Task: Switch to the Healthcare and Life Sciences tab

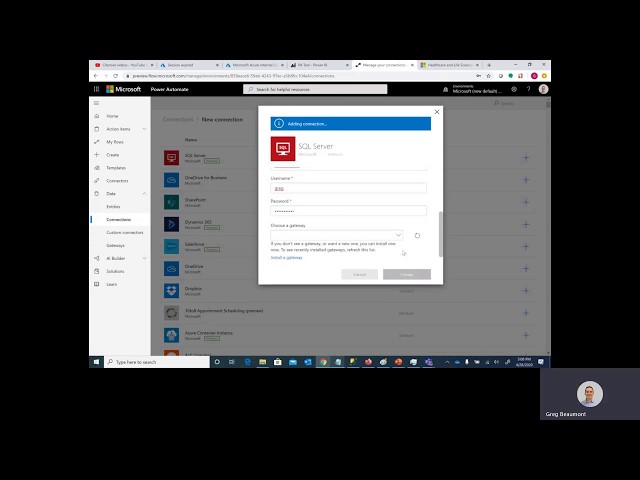Action: 450,65
